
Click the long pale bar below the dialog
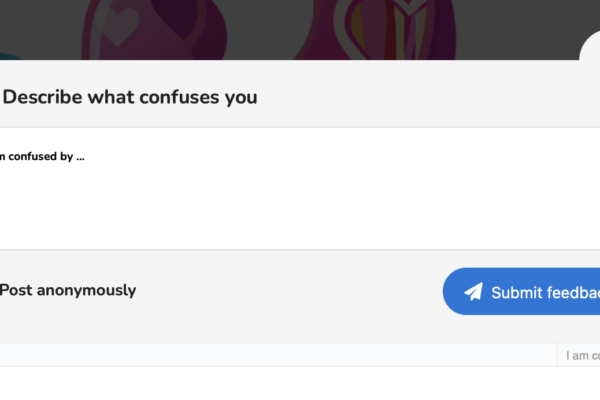click(x=278, y=355)
